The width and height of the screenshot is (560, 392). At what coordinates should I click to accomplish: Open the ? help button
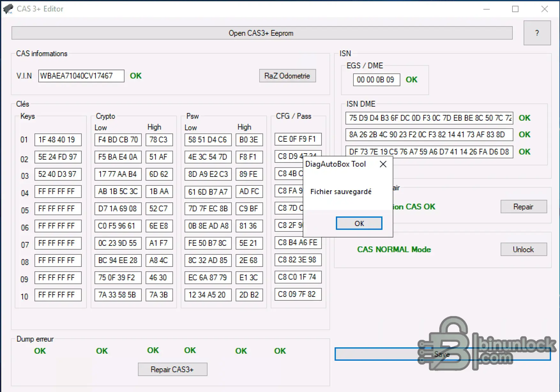coord(537,33)
